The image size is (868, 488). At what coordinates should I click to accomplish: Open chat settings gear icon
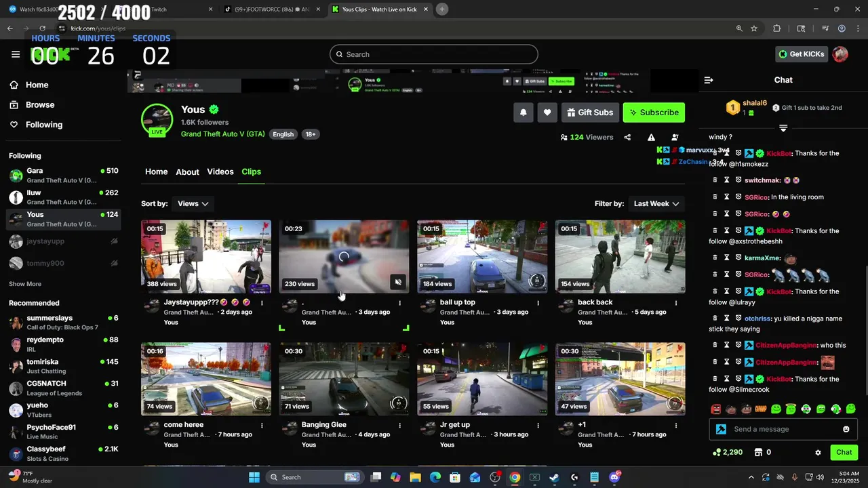coord(818,452)
